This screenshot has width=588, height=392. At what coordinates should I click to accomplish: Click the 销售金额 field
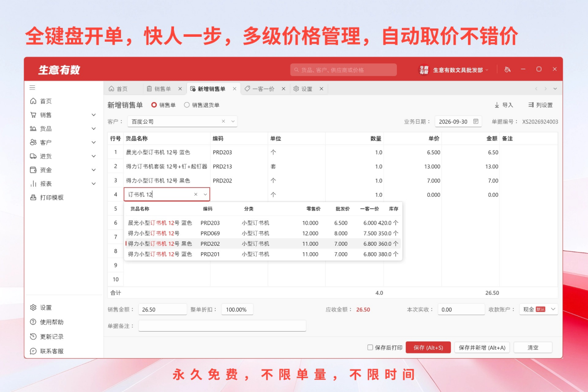[x=163, y=310]
